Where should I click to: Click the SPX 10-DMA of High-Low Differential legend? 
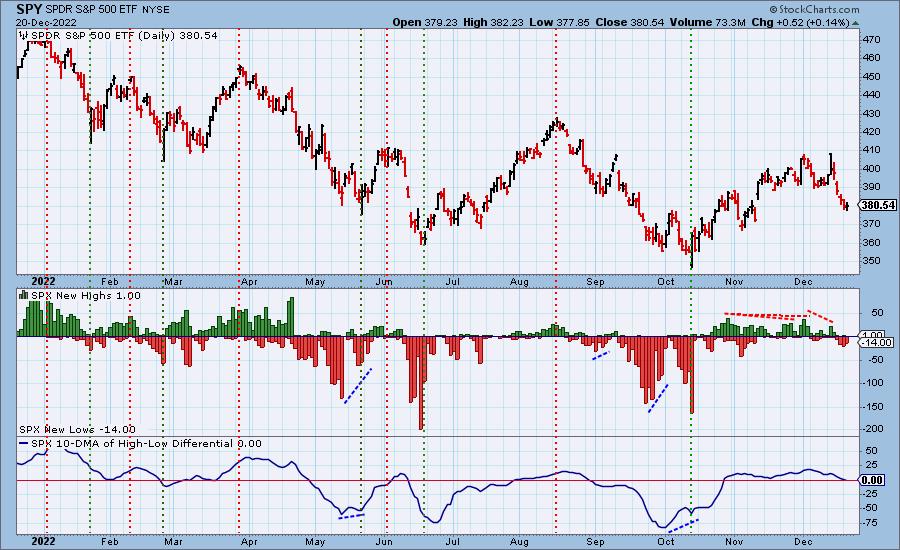pyautogui.click(x=146, y=443)
